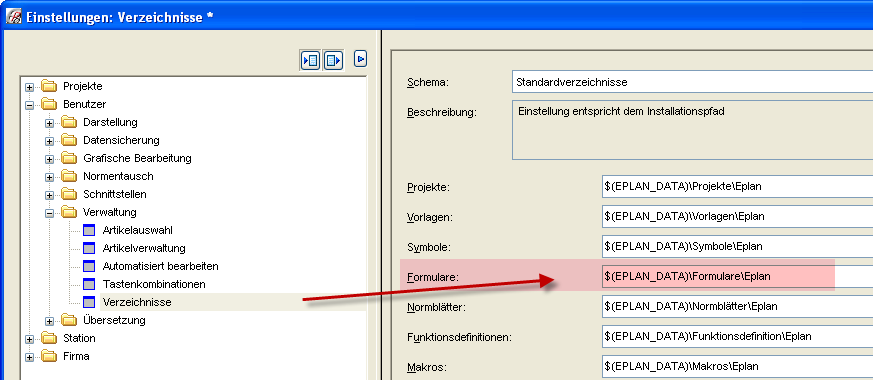Click the Formulare label
This screenshot has height=380, width=873.
[x=433, y=277]
